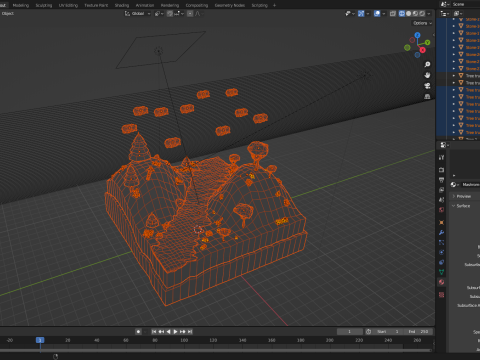Switch to the Geometry Nodes workspace tab
Image resolution: width=480 pixels, height=360 pixels.
click(230, 5)
